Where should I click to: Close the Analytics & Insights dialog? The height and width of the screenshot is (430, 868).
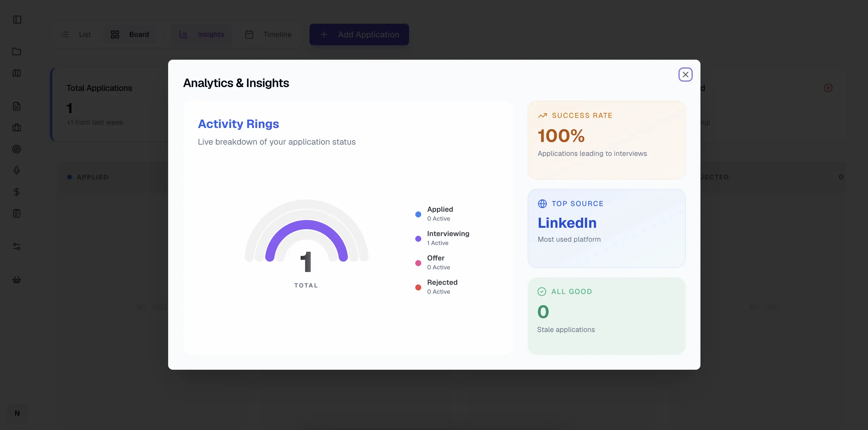pyautogui.click(x=685, y=75)
